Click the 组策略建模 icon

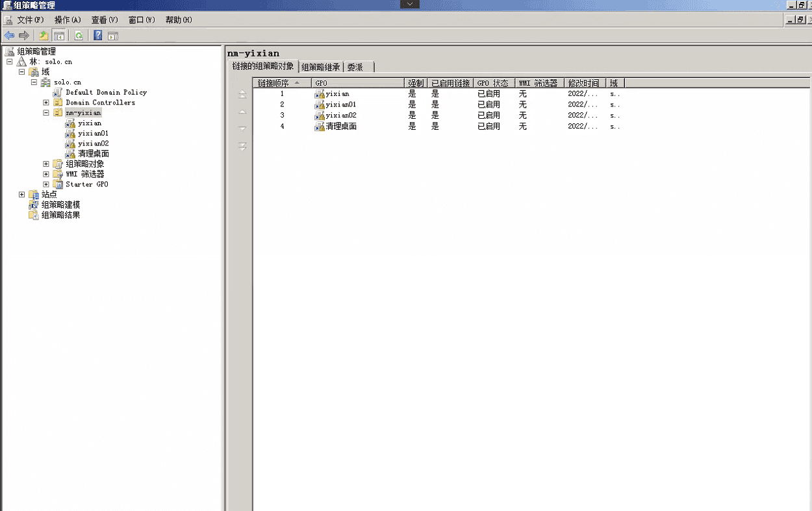coord(34,205)
